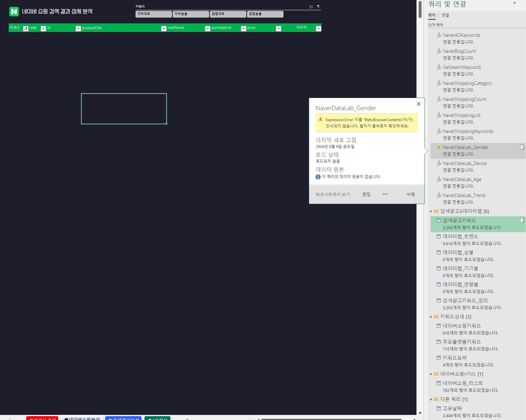This screenshot has height=420, width=526.
Task: Open the price column filter dropdown
Action: tap(278, 29)
